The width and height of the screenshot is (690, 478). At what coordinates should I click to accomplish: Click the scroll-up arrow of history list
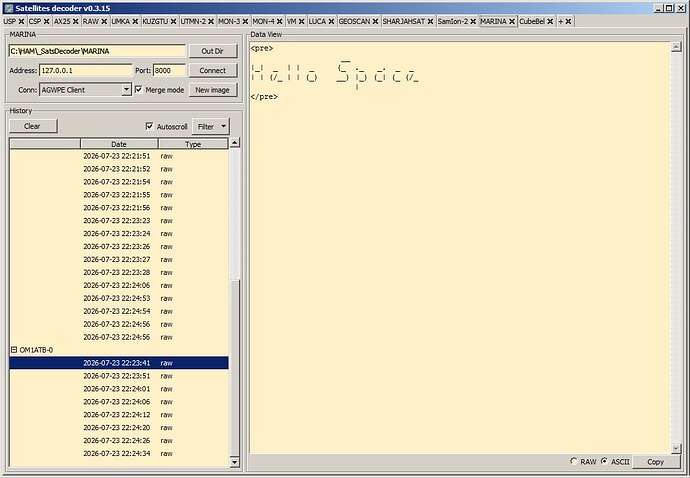[x=235, y=143]
